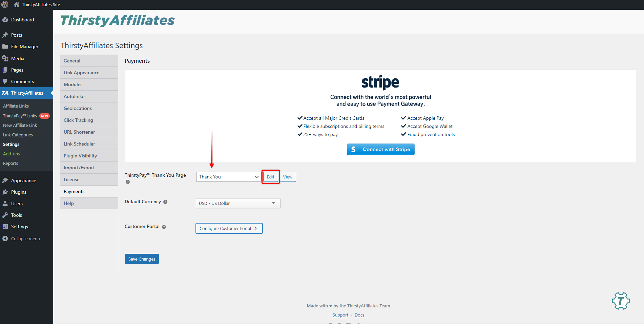
Task: Switch to the Autolinker tab
Action: point(89,96)
